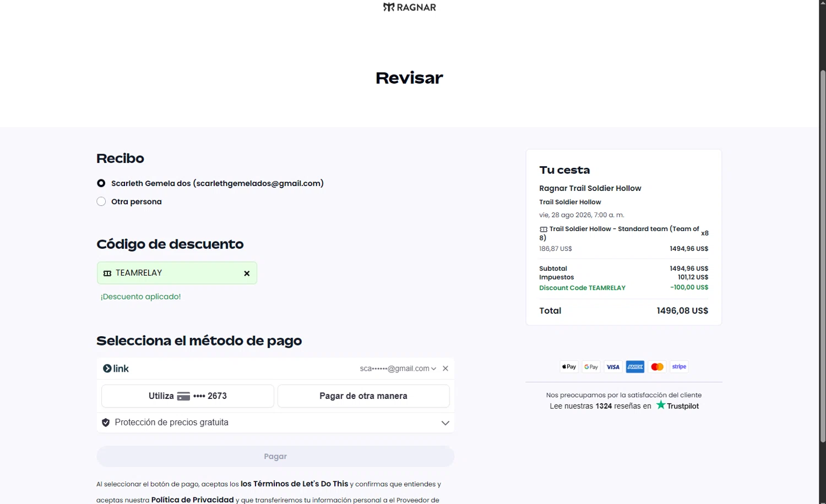
Task: Click the vie, 28 ago 2026 date text
Action: click(582, 215)
